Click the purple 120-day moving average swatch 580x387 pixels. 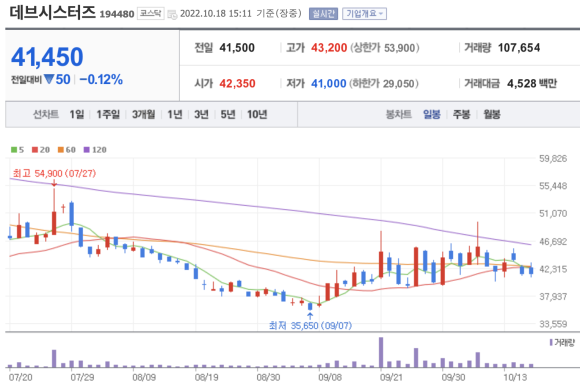pos(87,150)
